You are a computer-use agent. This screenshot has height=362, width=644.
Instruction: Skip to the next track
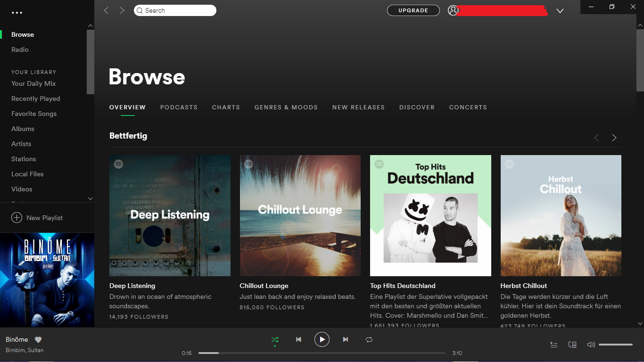(346, 339)
